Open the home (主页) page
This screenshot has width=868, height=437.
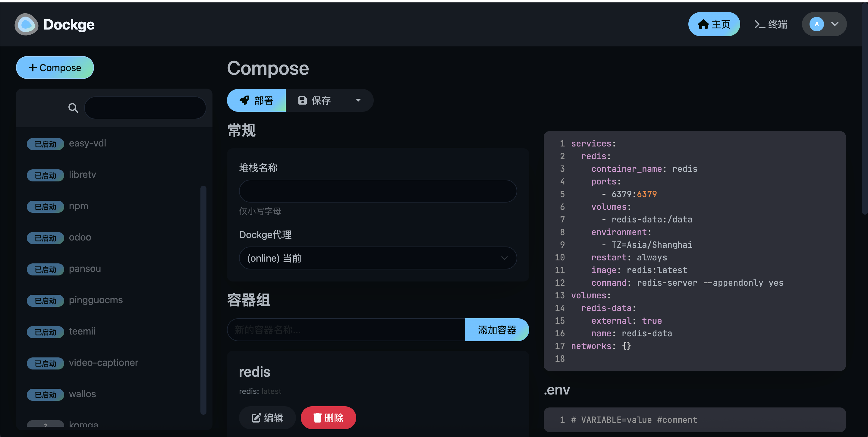point(714,24)
